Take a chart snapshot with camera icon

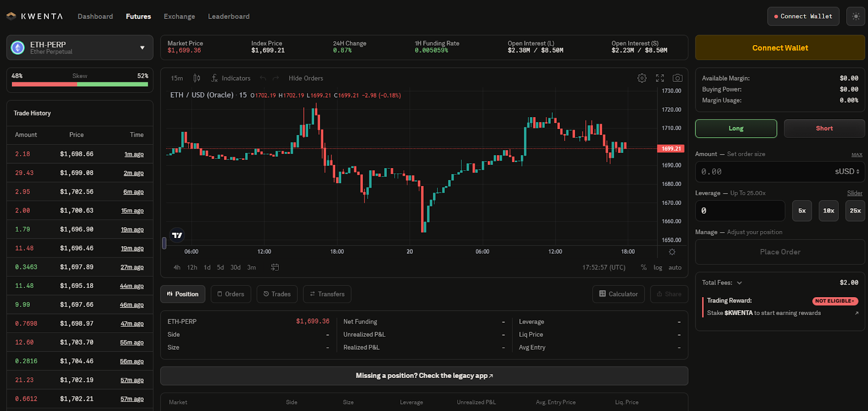[x=678, y=78]
